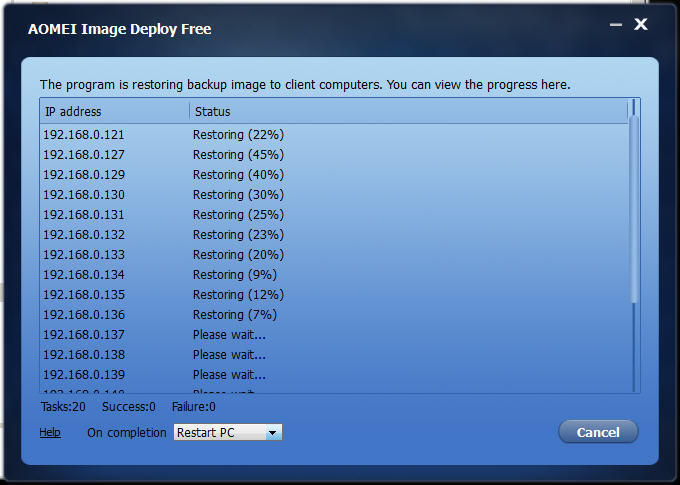Select row 192.168.0.130
This screenshot has height=485, width=680.
(x=334, y=194)
